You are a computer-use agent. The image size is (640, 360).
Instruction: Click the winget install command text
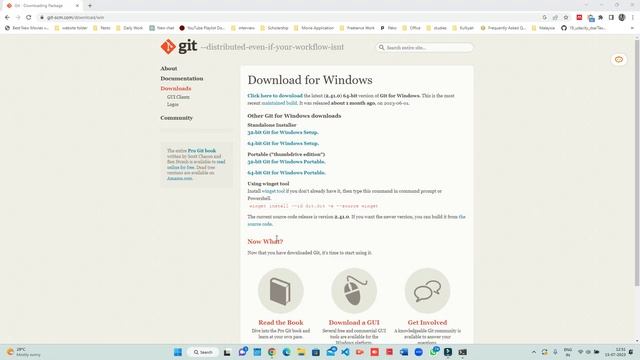(313, 206)
